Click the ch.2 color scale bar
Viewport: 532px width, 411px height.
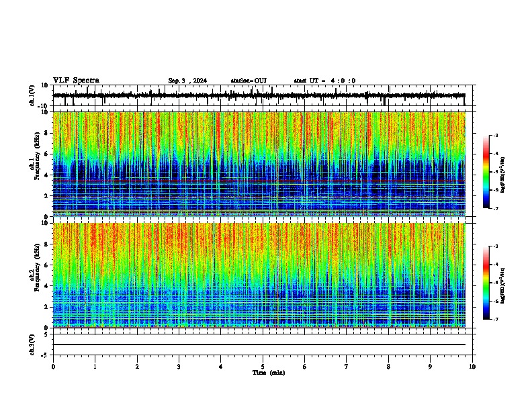[x=486, y=283]
